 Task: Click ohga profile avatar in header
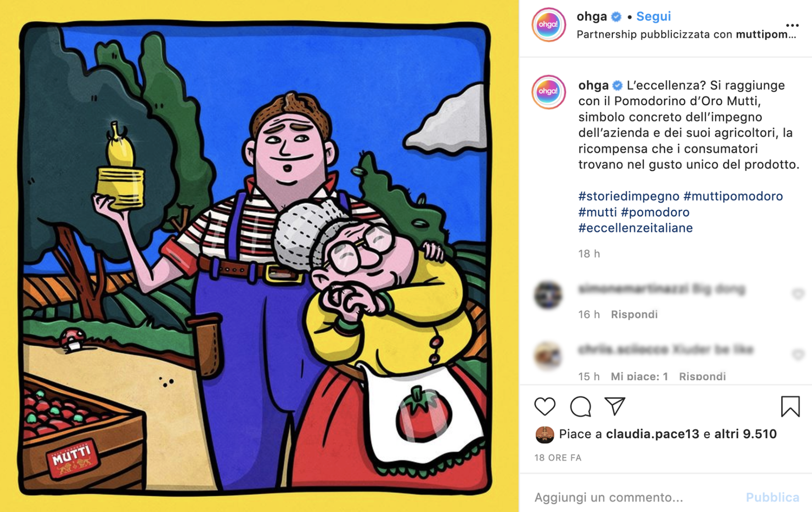[x=548, y=25]
